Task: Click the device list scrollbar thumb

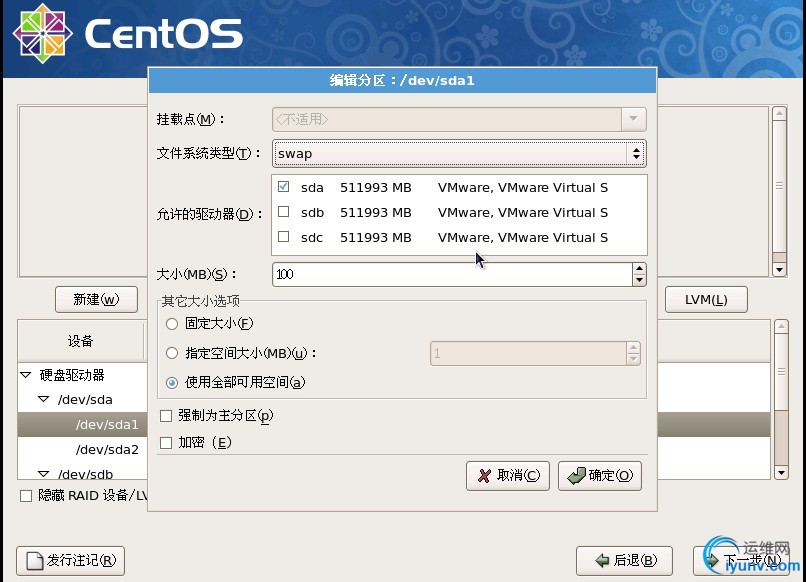Action: [781, 372]
